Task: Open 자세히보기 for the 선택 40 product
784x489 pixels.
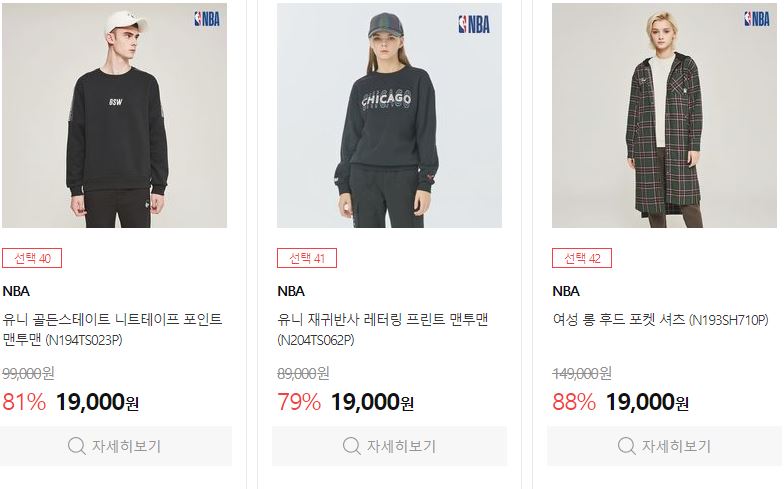Action: (114, 446)
